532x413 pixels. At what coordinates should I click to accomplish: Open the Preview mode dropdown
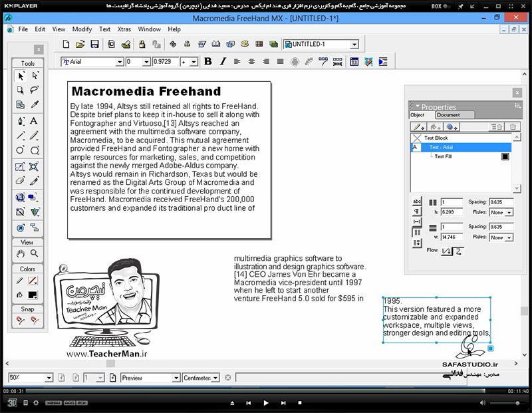point(176,378)
